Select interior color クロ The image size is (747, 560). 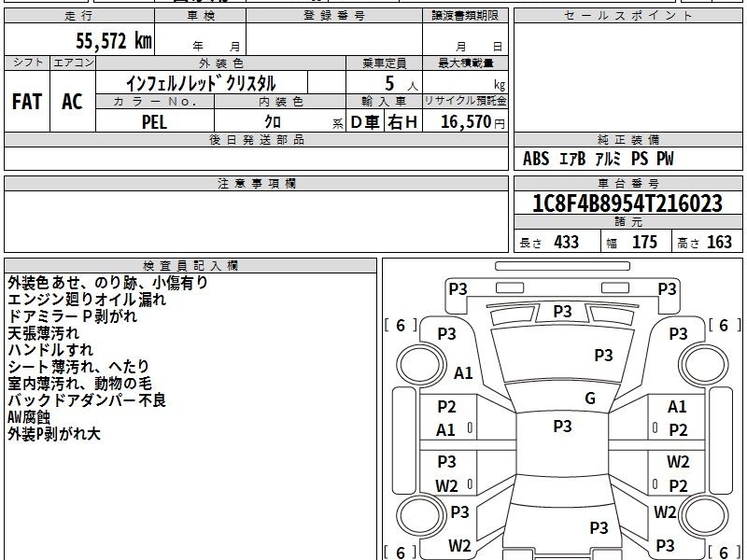pyautogui.click(x=273, y=122)
